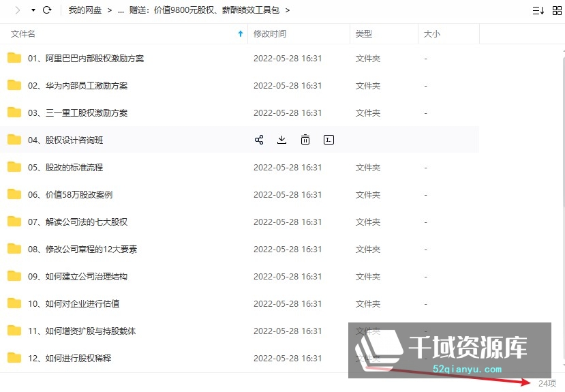Delete the 04、股权设计咨询班 folder
This screenshot has width=565, height=392.
click(x=305, y=140)
